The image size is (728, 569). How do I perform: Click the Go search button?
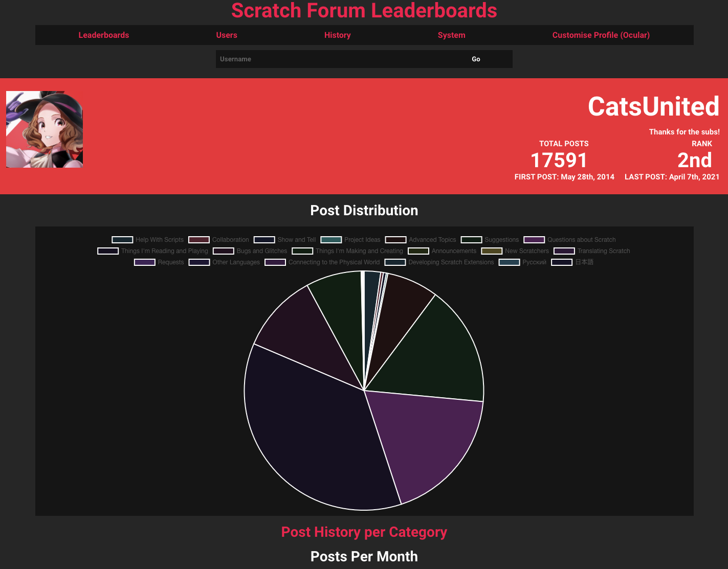(x=476, y=59)
